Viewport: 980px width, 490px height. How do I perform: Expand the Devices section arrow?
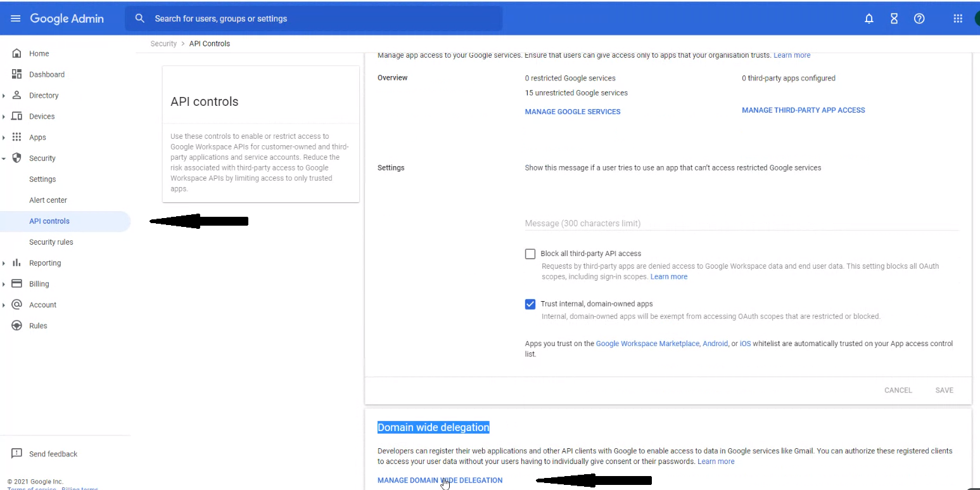coord(4,117)
